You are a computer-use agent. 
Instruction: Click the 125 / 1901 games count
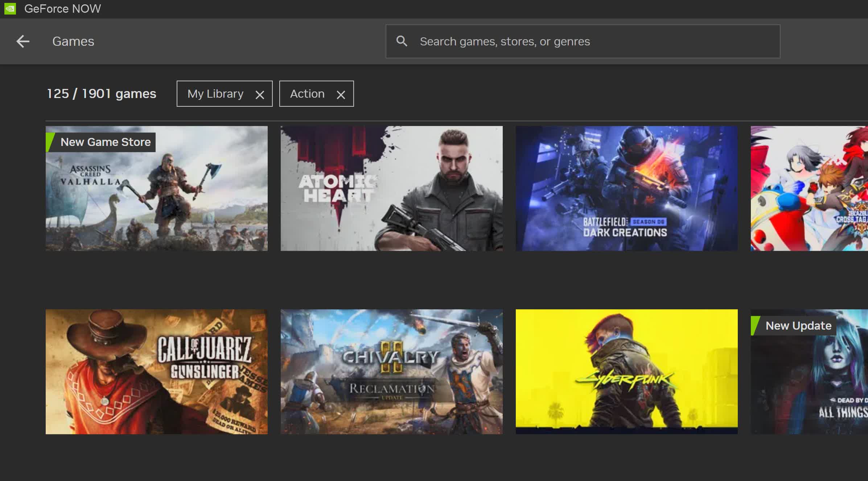(x=102, y=94)
